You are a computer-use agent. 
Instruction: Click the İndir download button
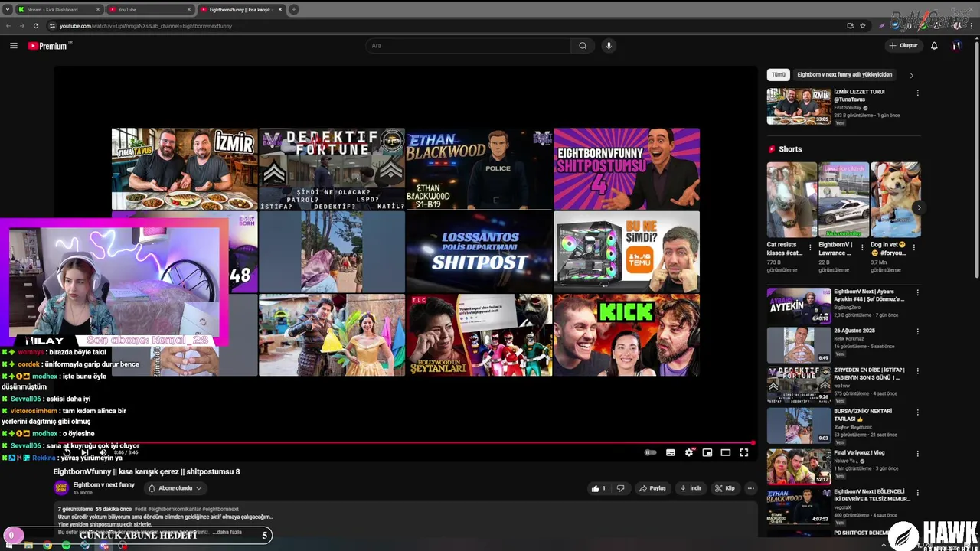click(691, 488)
